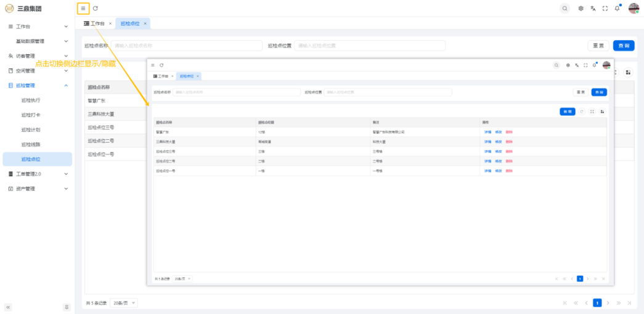Click the pin icon at the sidebar bottom
Screen dimensions: 644x314
tap(67, 307)
